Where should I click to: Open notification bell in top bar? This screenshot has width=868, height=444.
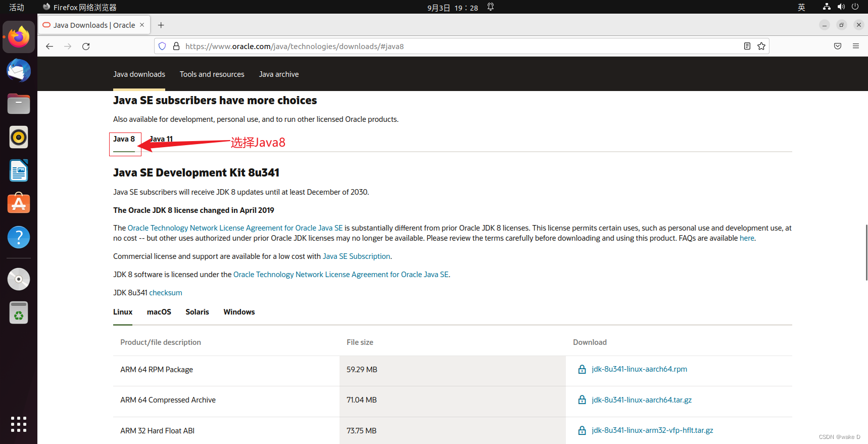click(491, 7)
